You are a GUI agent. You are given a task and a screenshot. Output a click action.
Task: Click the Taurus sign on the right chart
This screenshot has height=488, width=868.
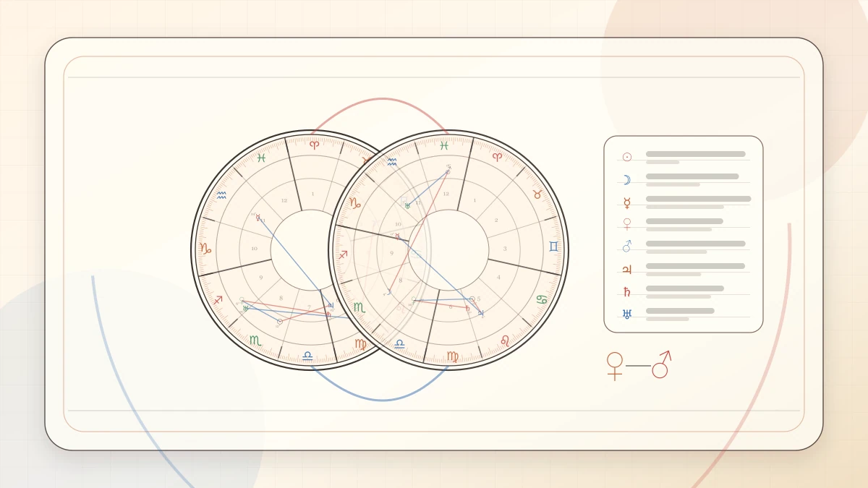pyautogui.click(x=537, y=194)
